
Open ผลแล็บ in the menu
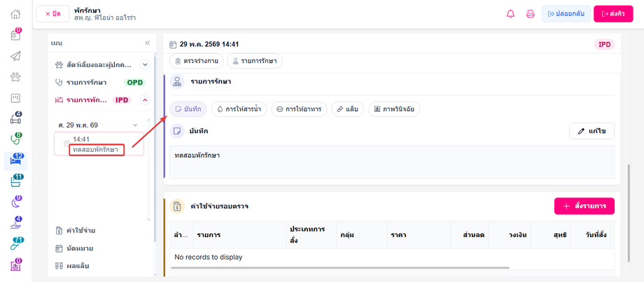click(72, 266)
